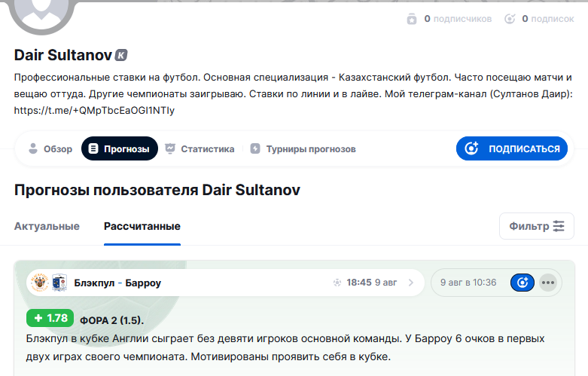The image size is (588, 376).
Task: Click the document icon in Прогнозы tab
Action: point(93,148)
